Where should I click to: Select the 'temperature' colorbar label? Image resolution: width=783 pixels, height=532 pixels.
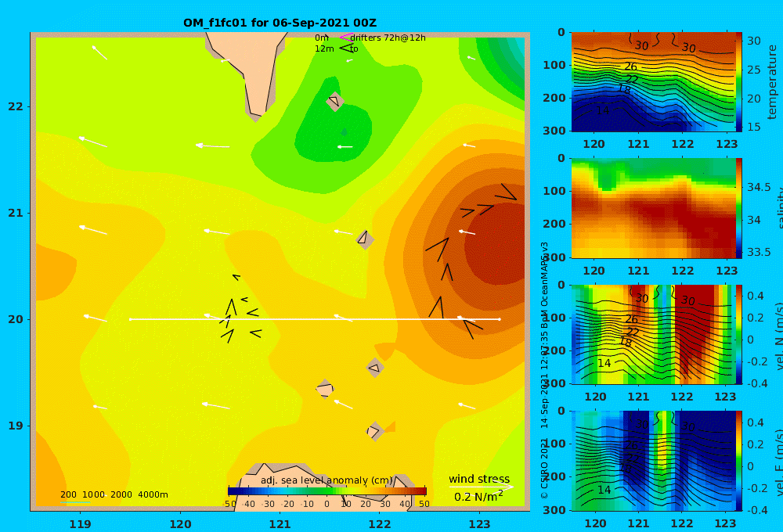coord(773,82)
